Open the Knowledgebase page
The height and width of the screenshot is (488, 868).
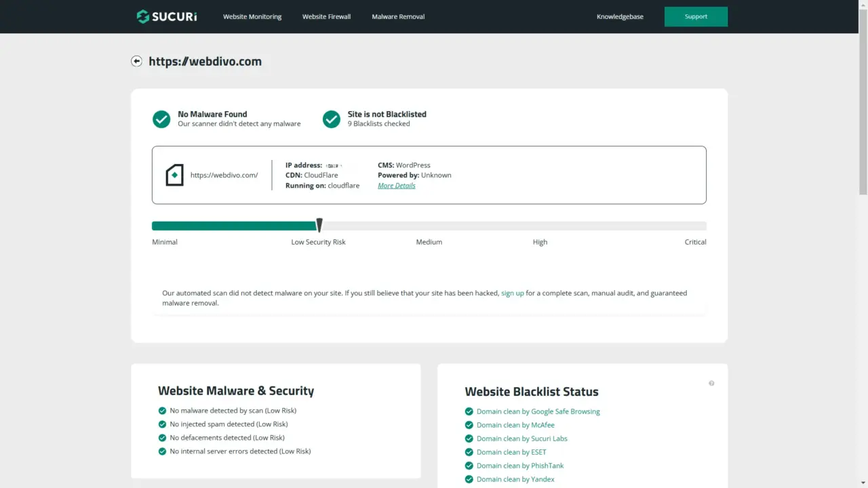[x=620, y=17]
